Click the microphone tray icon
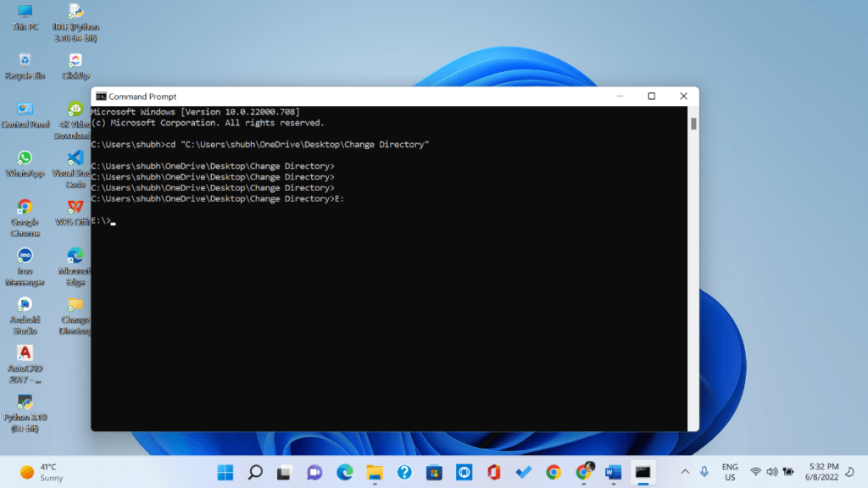This screenshot has width=868, height=488. click(x=704, y=472)
